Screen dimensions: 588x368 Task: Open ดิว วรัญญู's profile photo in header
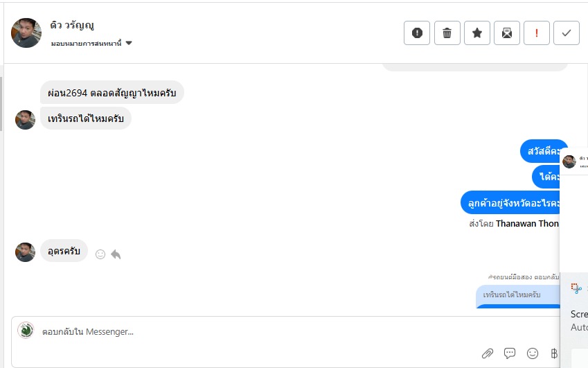(x=26, y=33)
